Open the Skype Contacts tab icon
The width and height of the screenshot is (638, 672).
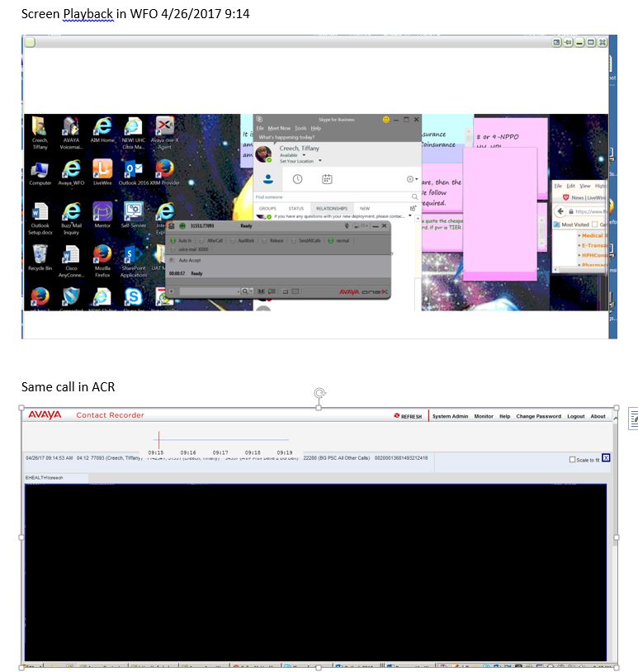point(268,178)
